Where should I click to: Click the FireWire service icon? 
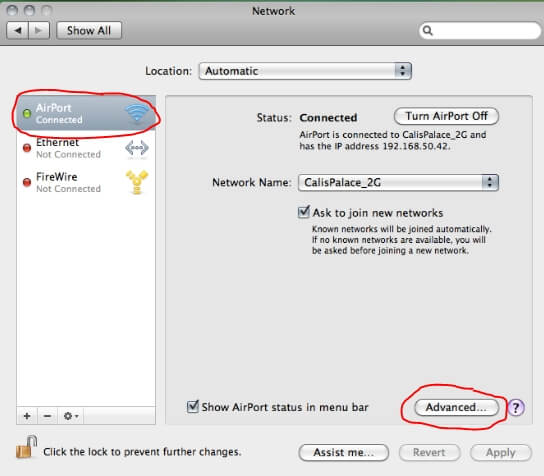137,182
